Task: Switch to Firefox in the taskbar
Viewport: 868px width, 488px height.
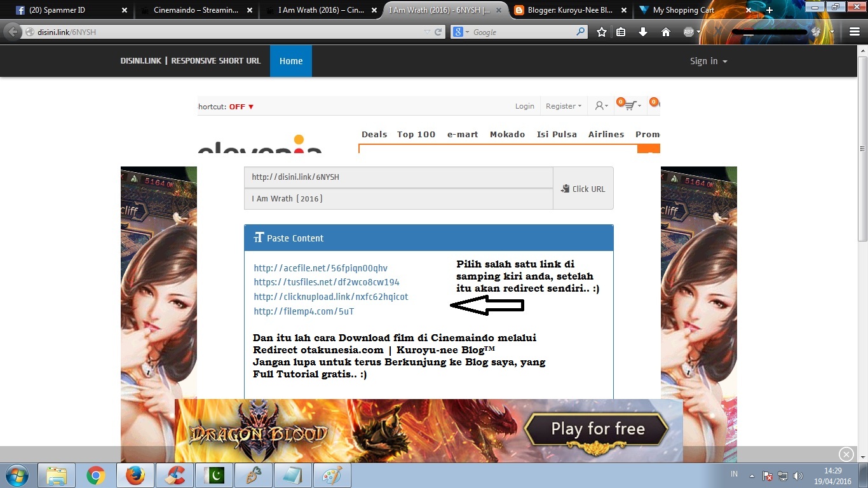Action: point(135,475)
